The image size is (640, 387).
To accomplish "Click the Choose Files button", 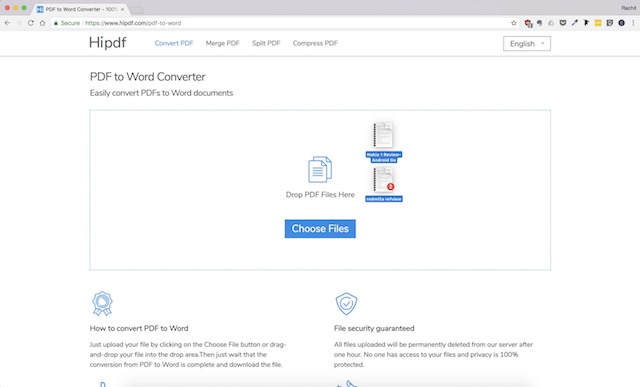I will pos(320,229).
